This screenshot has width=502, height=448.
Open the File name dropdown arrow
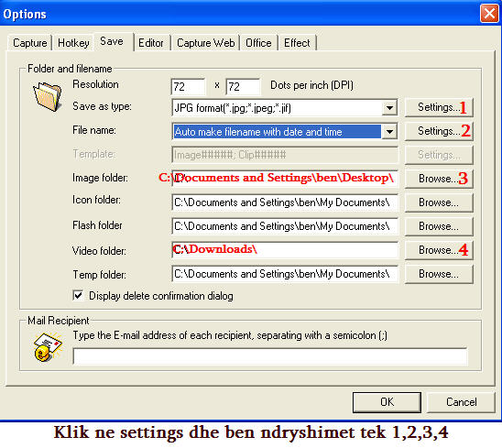(x=389, y=132)
